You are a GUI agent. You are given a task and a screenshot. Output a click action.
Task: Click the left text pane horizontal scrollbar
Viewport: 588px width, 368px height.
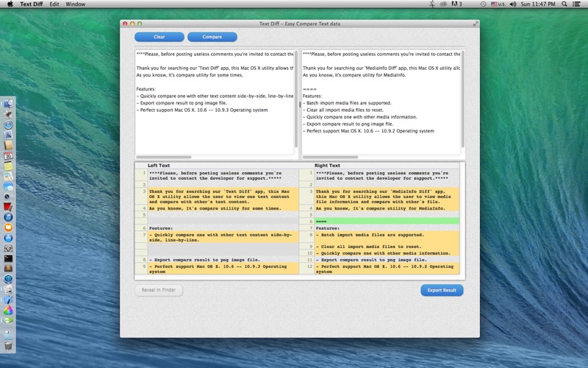point(215,157)
